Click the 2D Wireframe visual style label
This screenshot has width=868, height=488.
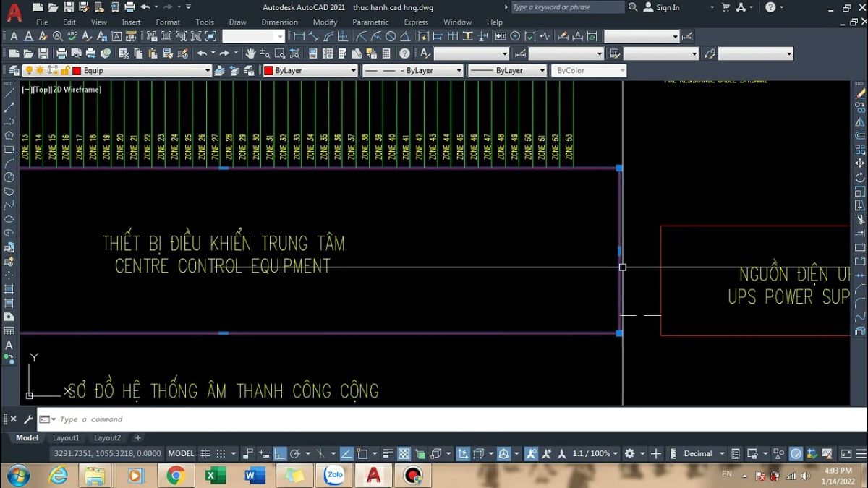[76, 90]
